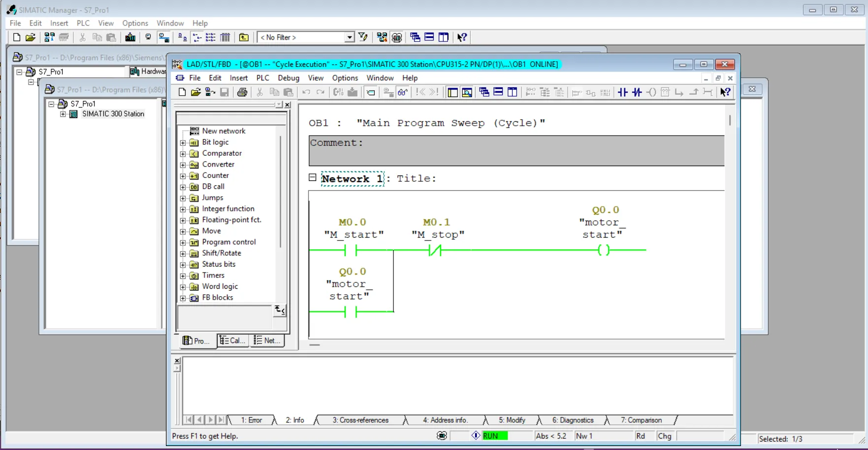Click Download to PLC icon in LAD editor
The height and width of the screenshot is (450, 868).
tap(353, 92)
